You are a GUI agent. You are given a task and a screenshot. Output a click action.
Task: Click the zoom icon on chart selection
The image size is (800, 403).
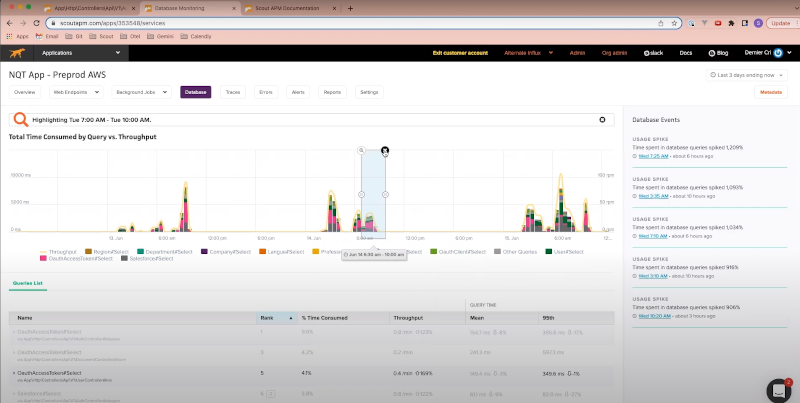[x=361, y=150]
